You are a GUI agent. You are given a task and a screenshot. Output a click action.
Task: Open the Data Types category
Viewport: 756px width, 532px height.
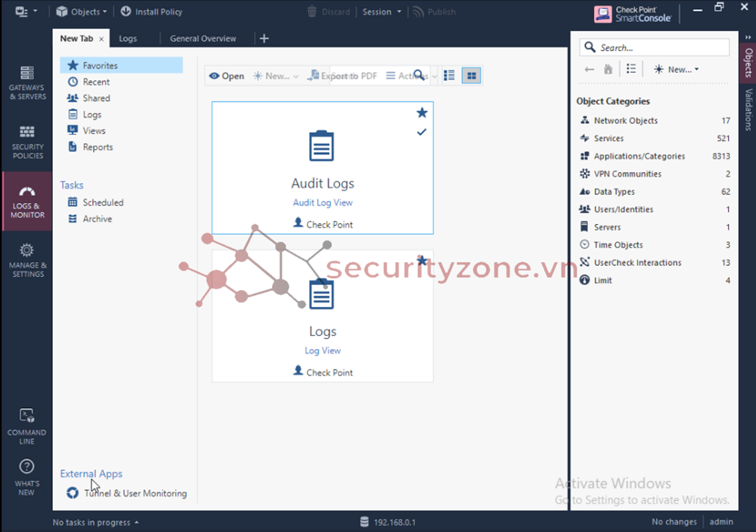tap(654, 192)
